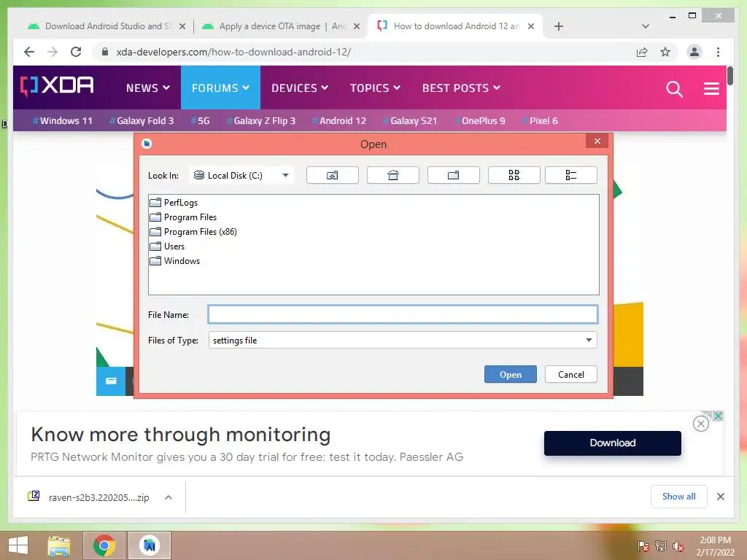Click the XDA logo

[x=57, y=86]
